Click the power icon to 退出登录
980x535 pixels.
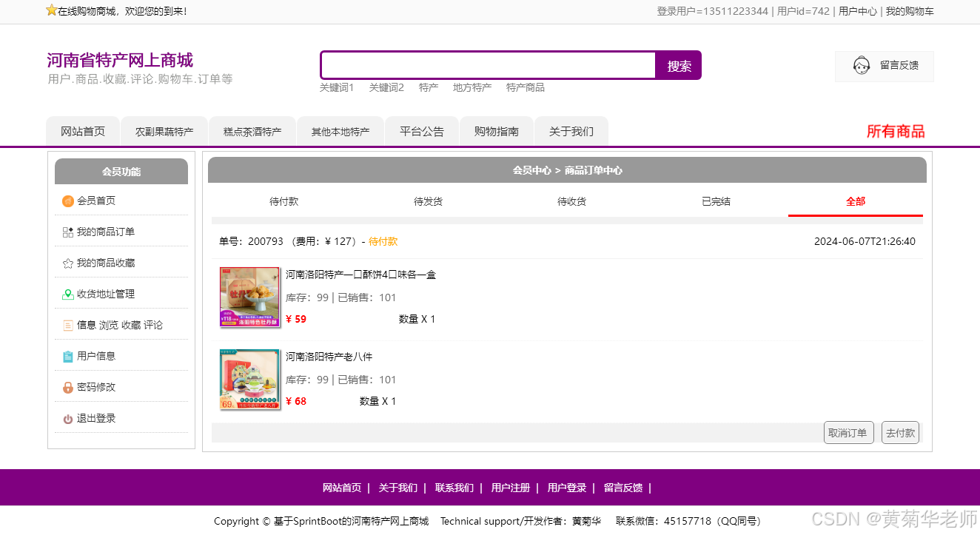tap(67, 418)
